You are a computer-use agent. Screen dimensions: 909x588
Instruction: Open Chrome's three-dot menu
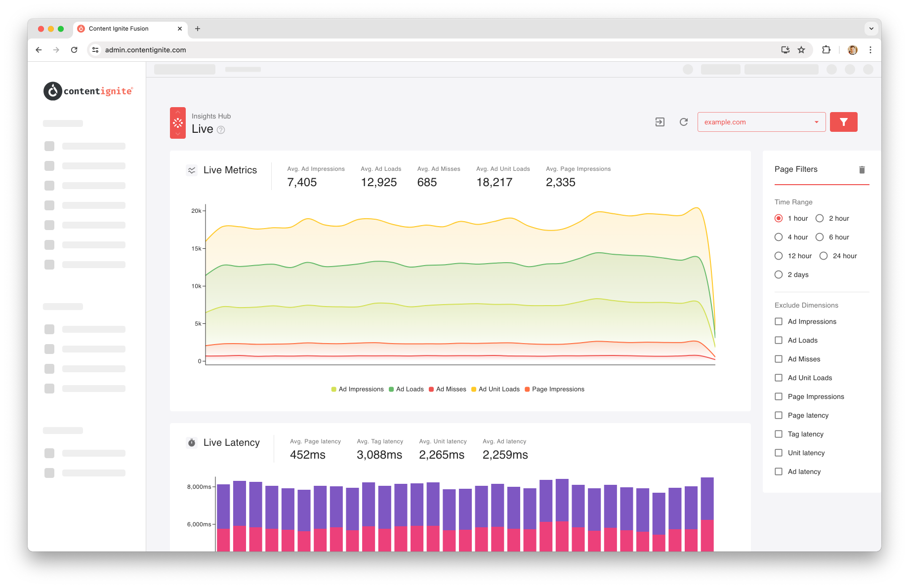point(870,50)
